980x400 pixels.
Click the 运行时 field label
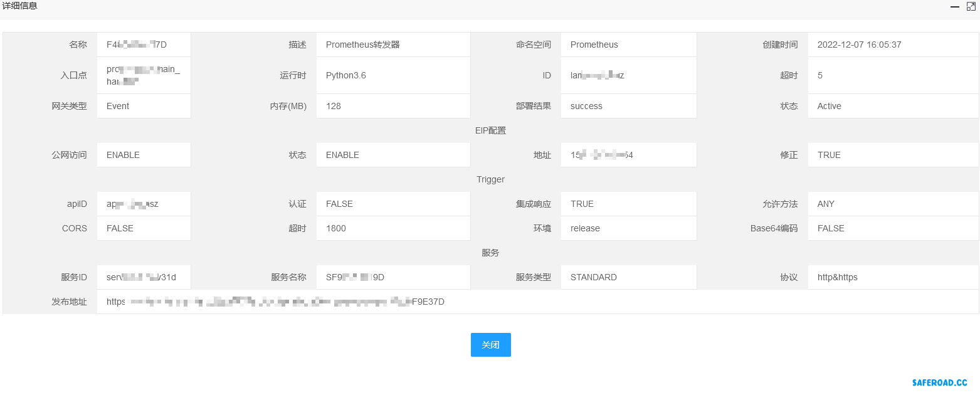(x=293, y=75)
